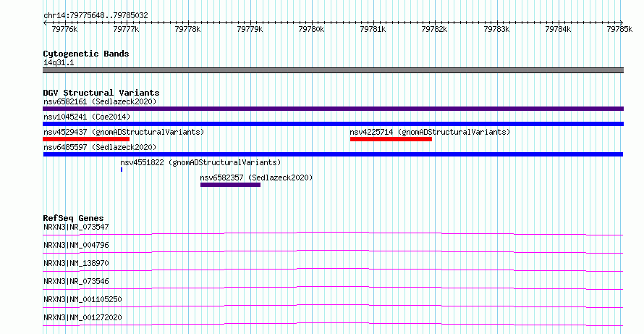The width and height of the screenshot is (644, 334).
Task: Click the 14q31.1 band label
Action: [x=59, y=63]
